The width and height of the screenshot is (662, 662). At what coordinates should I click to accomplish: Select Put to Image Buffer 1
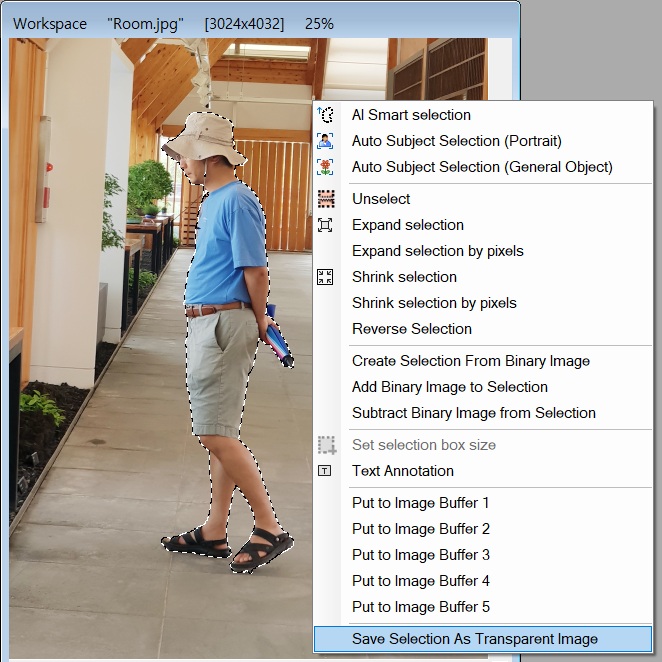pos(421,503)
